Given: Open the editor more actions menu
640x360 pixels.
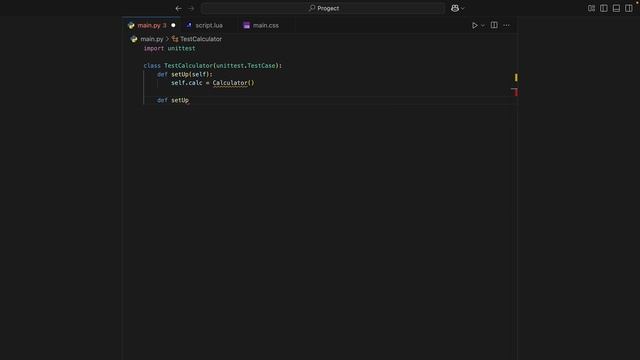Looking at the screenshot, I should [506, 25].
